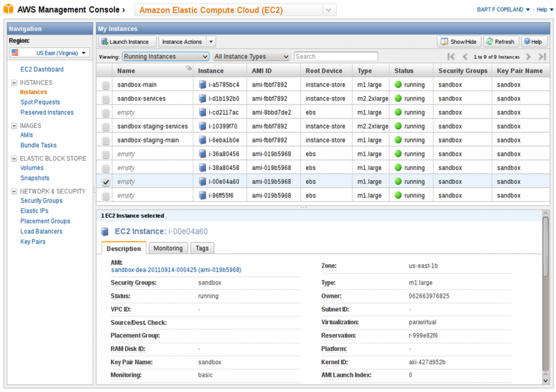Open the Instance Actions arrow dropdown
The width and height of the screenshot is (556, 392).
point(211,42)
